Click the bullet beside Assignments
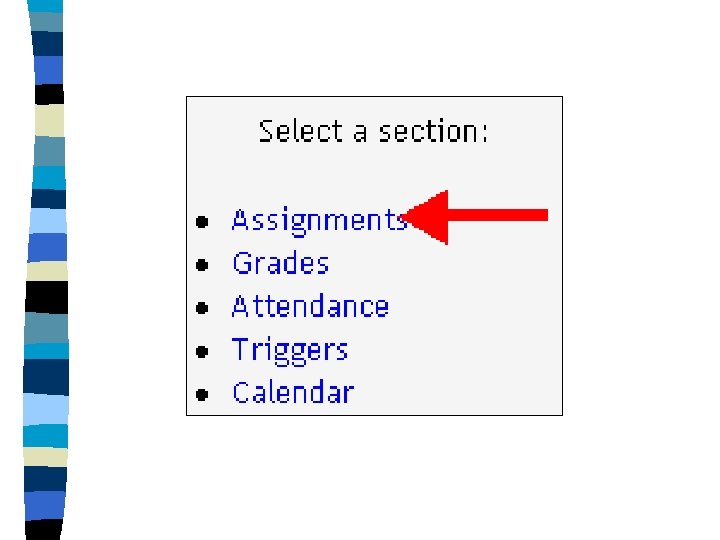Viewport: 720px width, 540px height. [202, 221]
